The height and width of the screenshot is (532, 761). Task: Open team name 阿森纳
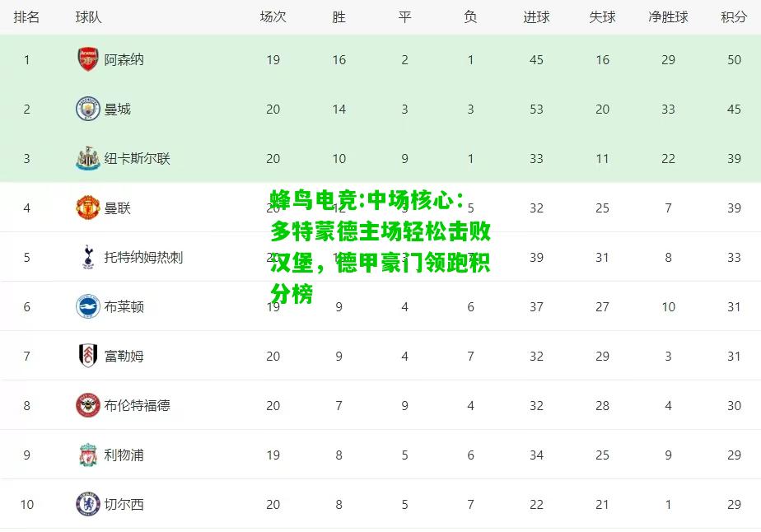(x=124, y=59)
